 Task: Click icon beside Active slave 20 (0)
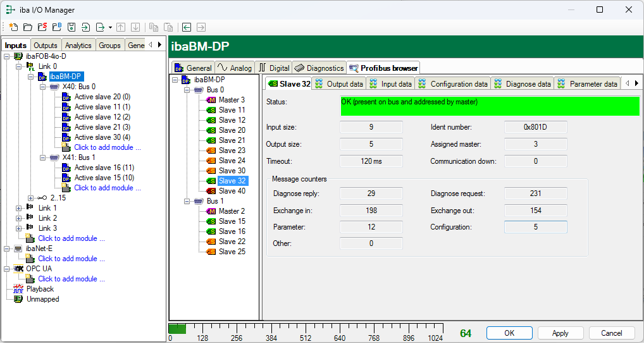[x=66, y=97]
